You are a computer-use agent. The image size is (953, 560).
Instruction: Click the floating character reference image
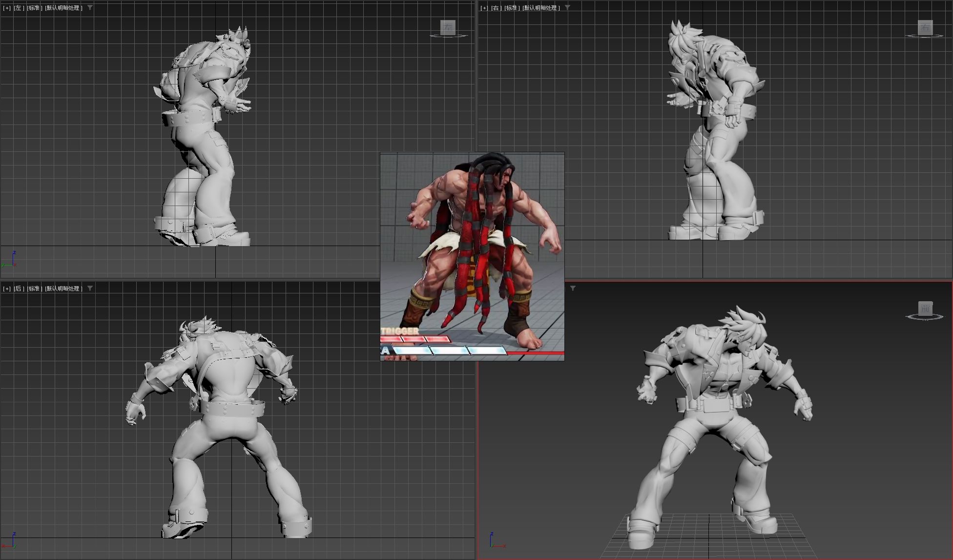click(472, 256)
